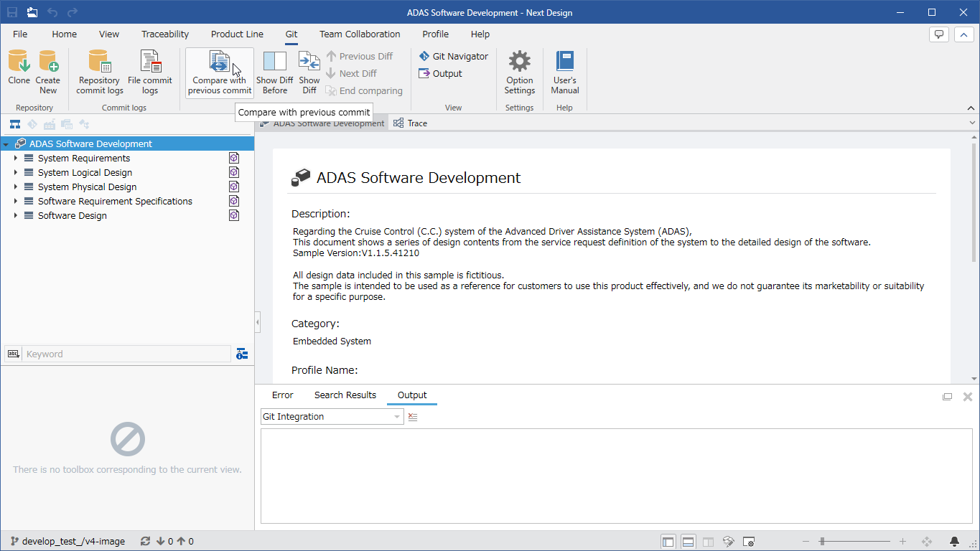Collapse the ADAS Software Development tree node
The width and height of the screenshot is (980, 551).
pyautogui.click(x=6, y=144)
